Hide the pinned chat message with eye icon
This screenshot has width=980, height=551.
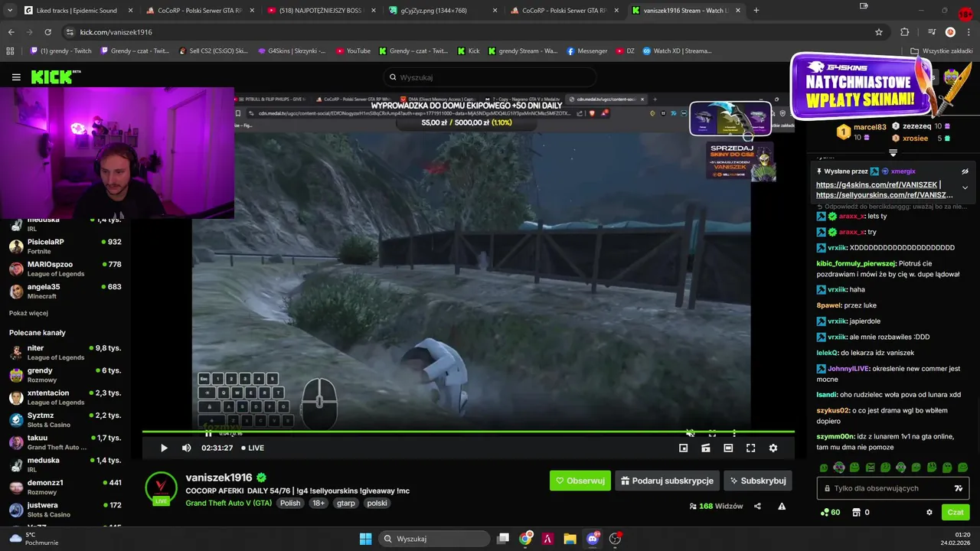[x=965, y=171]
